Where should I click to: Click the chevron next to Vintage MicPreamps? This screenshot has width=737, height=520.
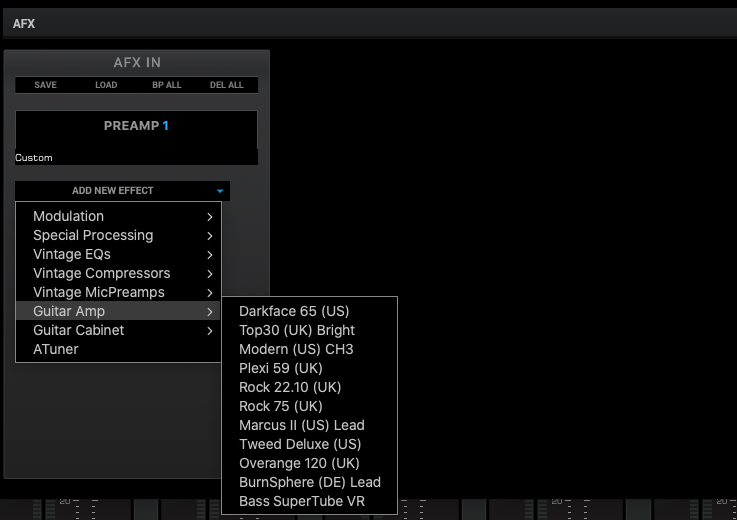pyautogui.click(x=210, y=292)
